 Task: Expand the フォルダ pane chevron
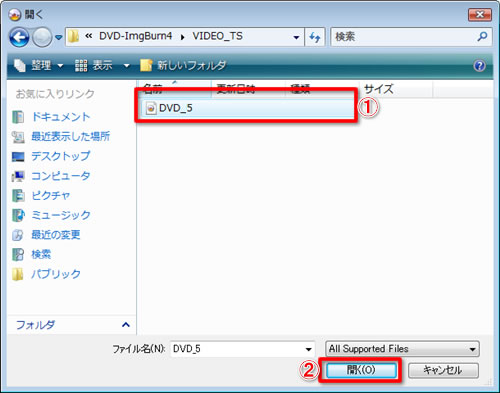click(126, 324)
